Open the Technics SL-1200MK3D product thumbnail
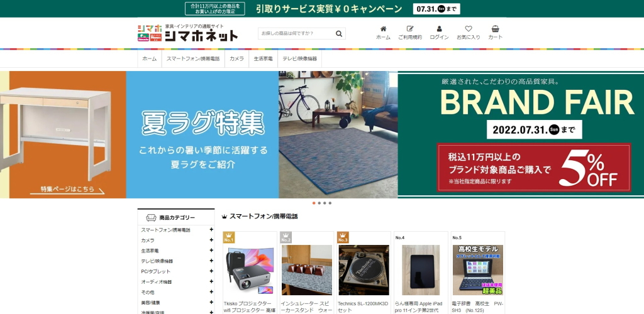 click(x=364, y=270)
